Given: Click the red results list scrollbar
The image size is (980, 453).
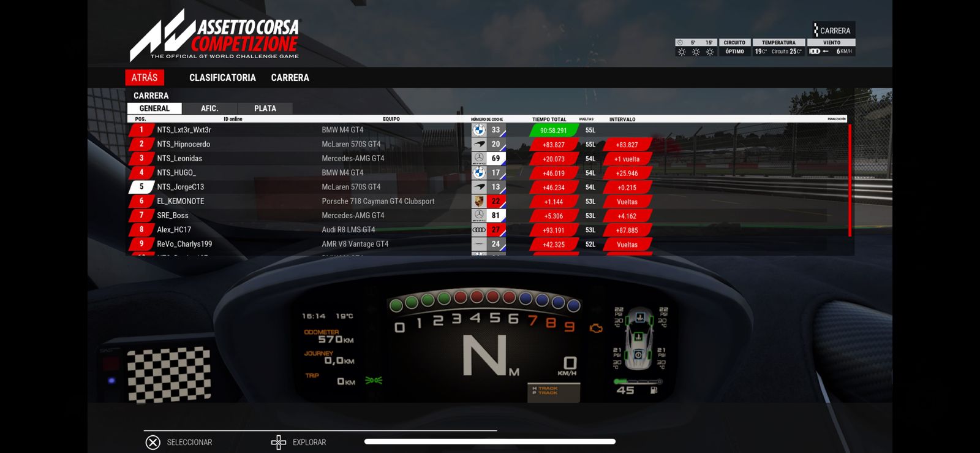Looking at the screenshot, I should pos(850,180).
